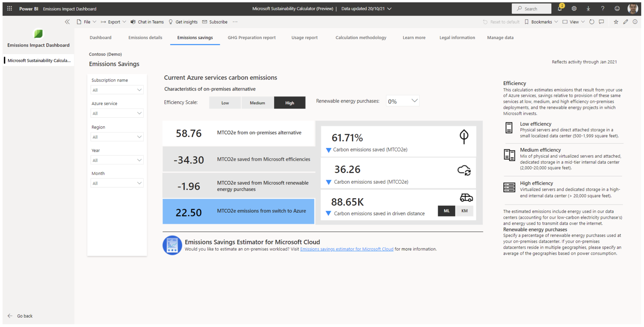Click the High efficiency rack icon

click(509, 188)
